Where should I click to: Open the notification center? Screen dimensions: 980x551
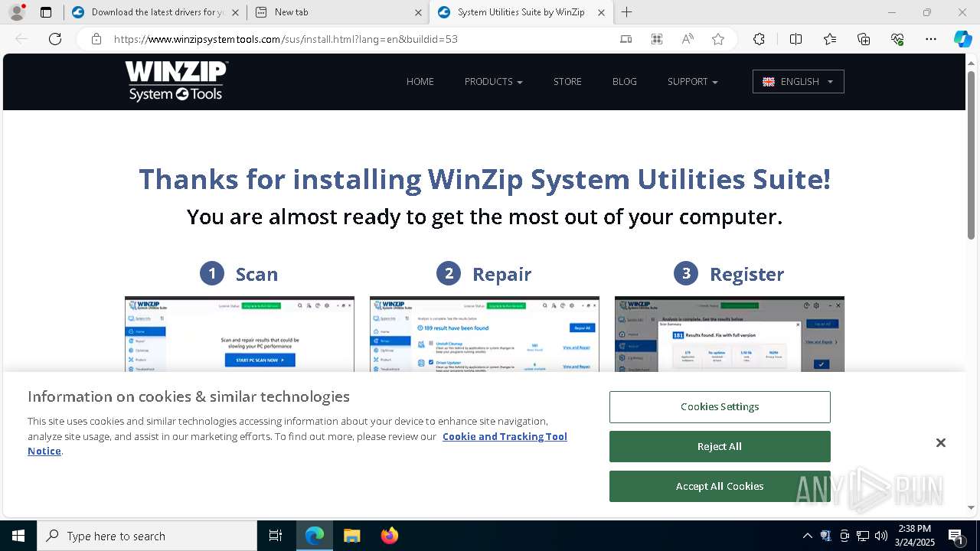(956, 536)
